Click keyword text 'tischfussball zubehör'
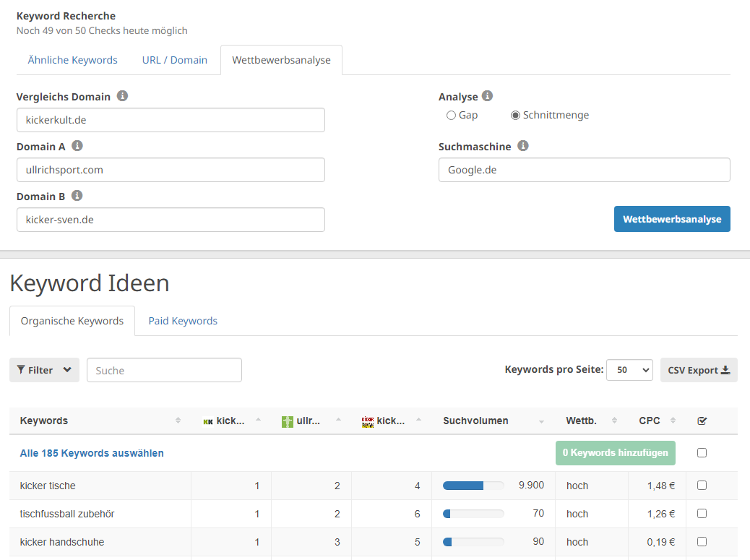Image resolution: width=750 pixels, height=560 pixels. point(67,514)
